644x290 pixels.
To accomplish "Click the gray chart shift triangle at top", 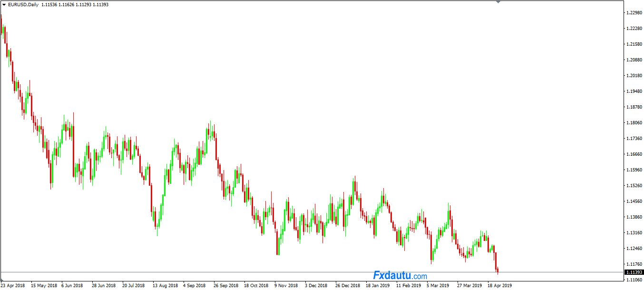I will (498, 2).
